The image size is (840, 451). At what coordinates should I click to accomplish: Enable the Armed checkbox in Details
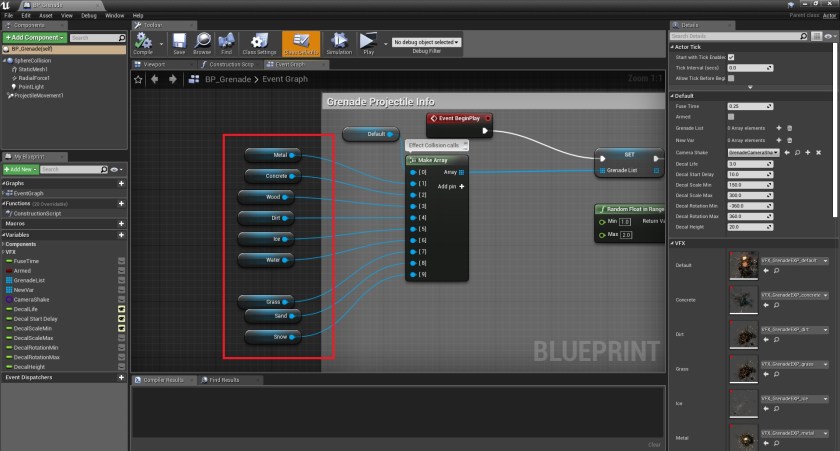click(x=731, y=117)
